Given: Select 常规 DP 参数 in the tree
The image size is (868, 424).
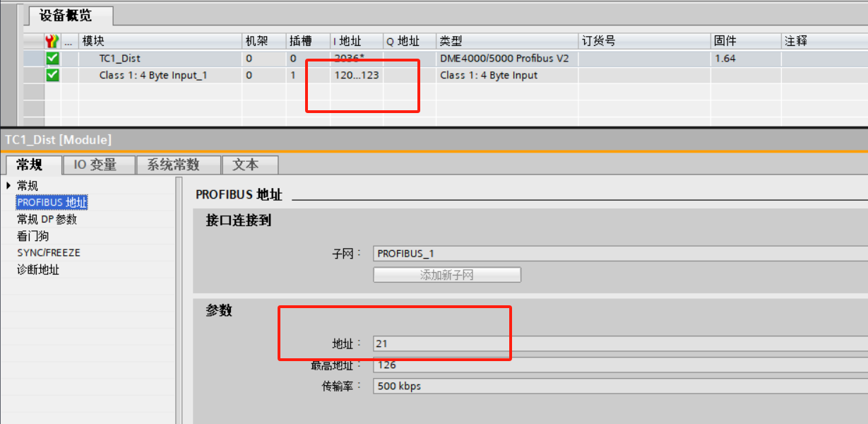Looking at the screenshot, I should pos(47,220).
